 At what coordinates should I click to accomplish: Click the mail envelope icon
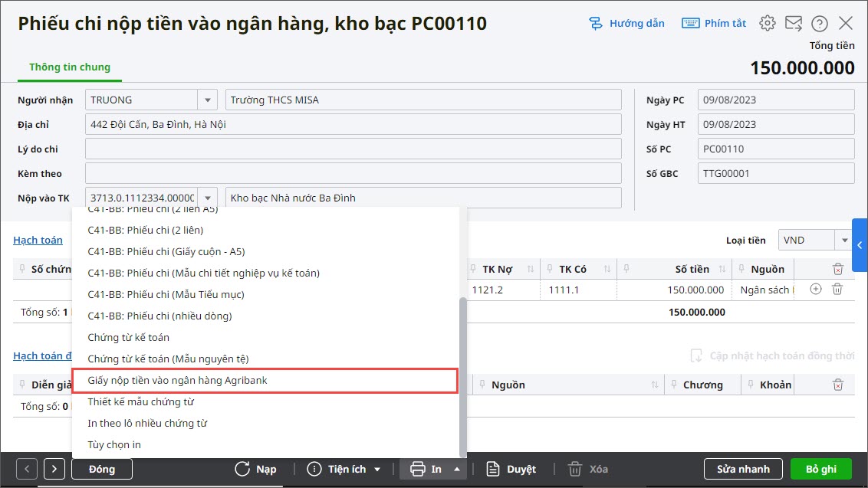[794, 23]
